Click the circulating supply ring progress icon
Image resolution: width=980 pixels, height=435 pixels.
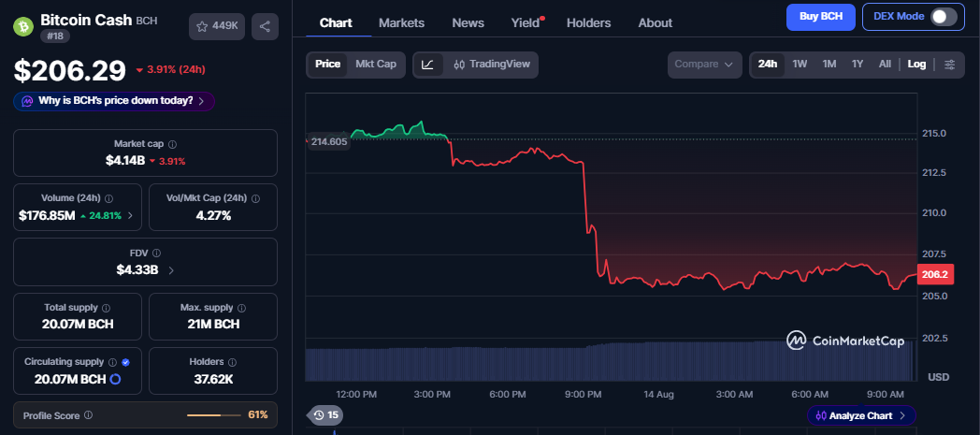115,379
